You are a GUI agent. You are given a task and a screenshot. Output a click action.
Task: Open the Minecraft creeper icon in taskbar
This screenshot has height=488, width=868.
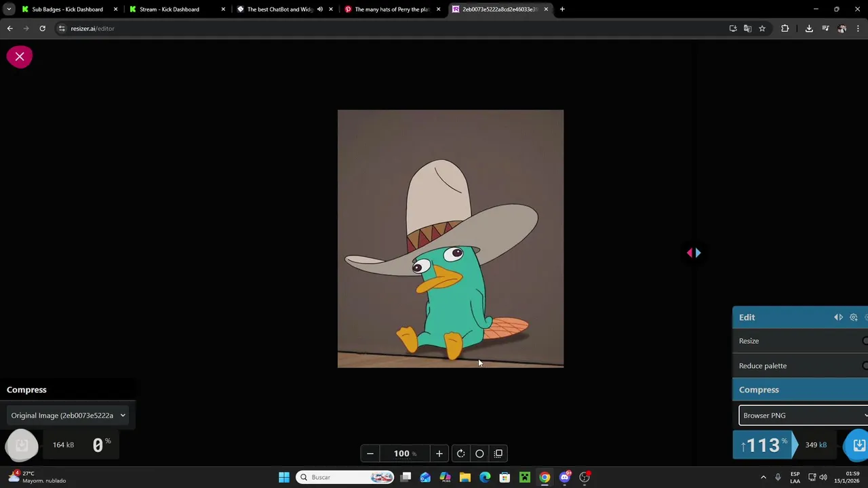pos(524,477)
